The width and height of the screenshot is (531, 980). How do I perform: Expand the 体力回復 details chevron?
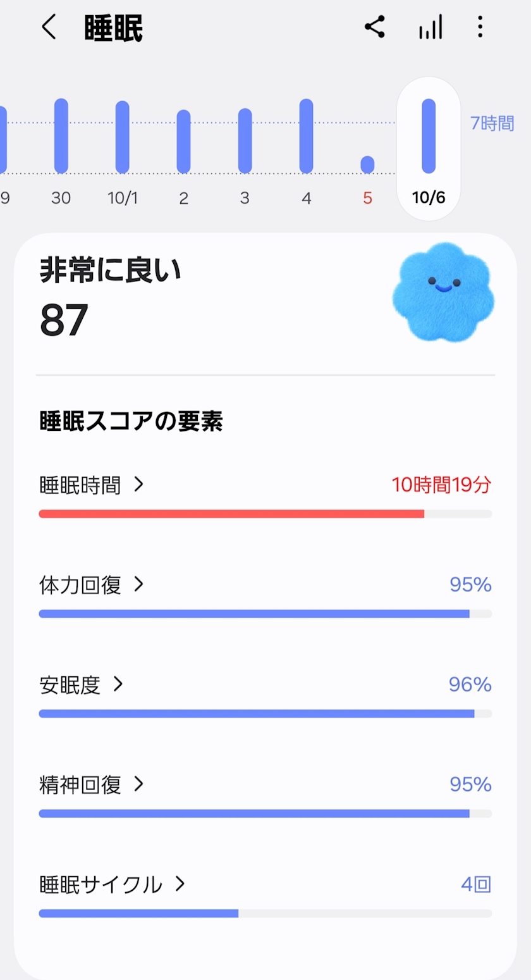click(139, 585)
